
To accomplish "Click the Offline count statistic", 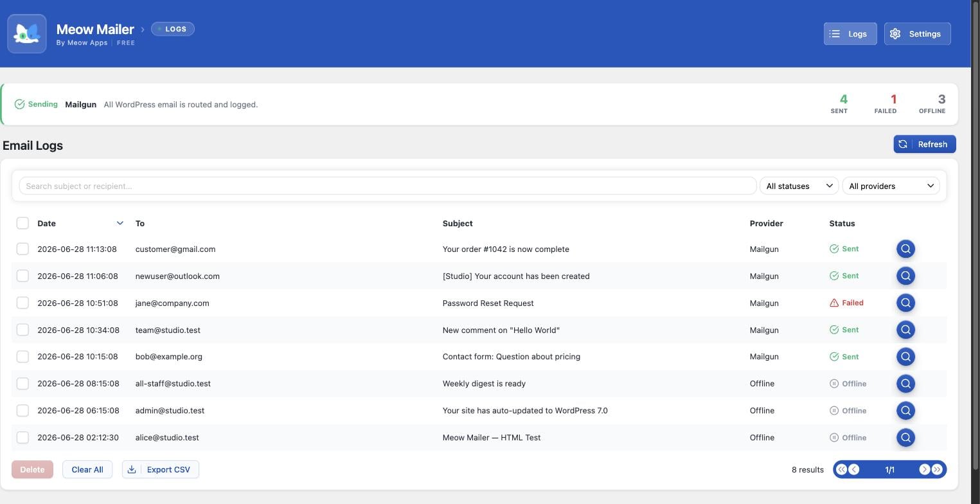I will click(x=932, y=104).
